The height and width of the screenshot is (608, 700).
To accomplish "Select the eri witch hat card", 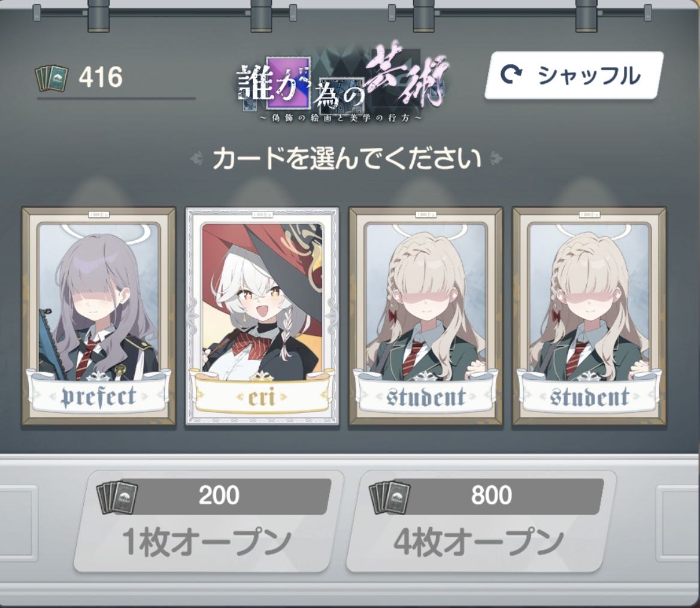I will 262,316.
